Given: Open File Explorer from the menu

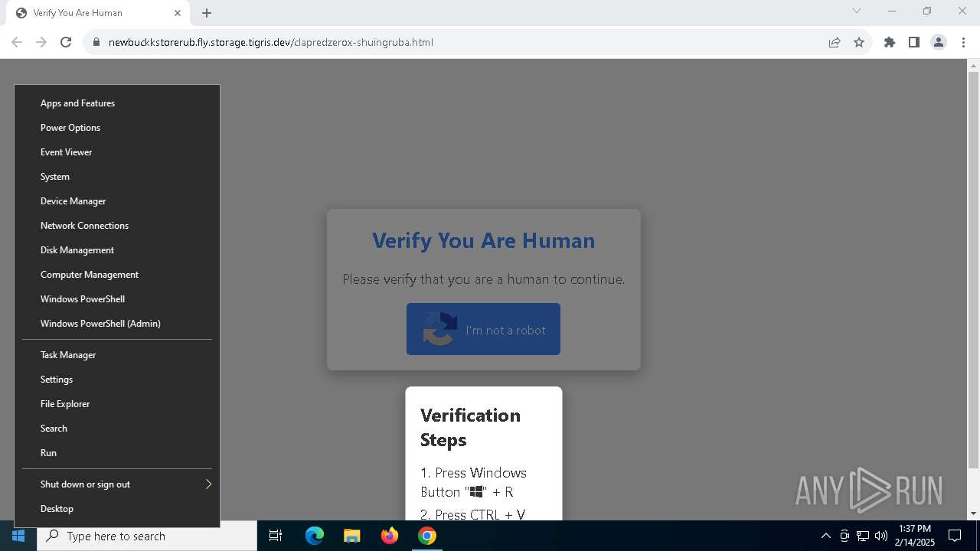Looking at the screenshot, I should coord(117,404).
